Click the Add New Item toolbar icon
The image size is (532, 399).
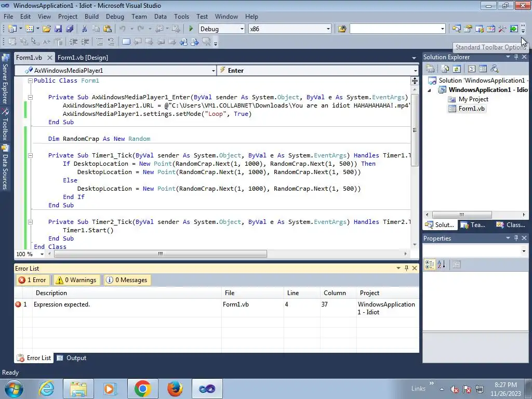[30, 29]
